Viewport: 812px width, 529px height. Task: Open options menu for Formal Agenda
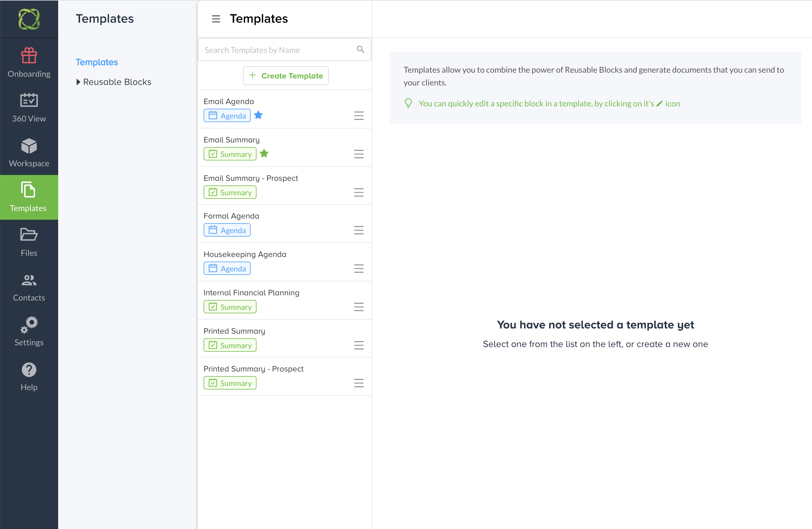tap(359, 230)
